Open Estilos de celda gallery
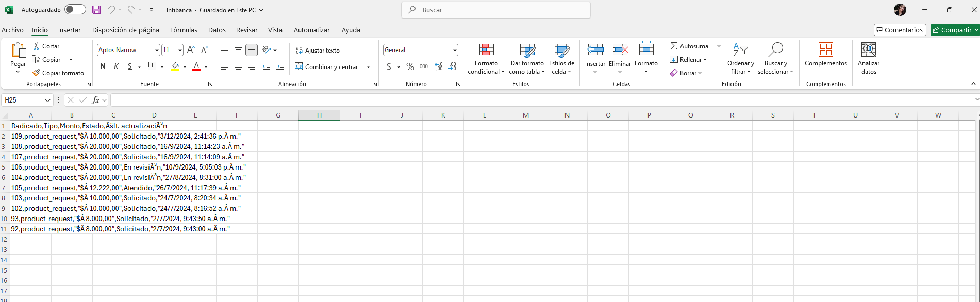This screenshot has height=302, width=980. (x=561, y=59)
